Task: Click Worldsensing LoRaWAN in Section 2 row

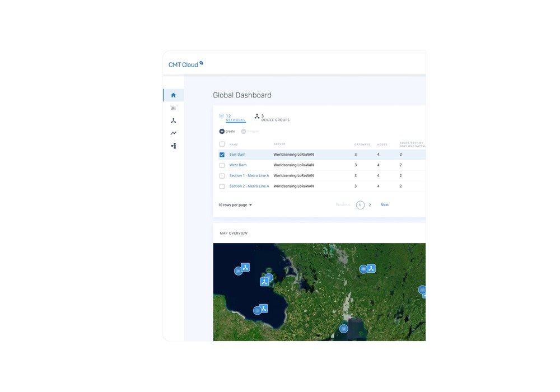Action: tap(293, 186)
